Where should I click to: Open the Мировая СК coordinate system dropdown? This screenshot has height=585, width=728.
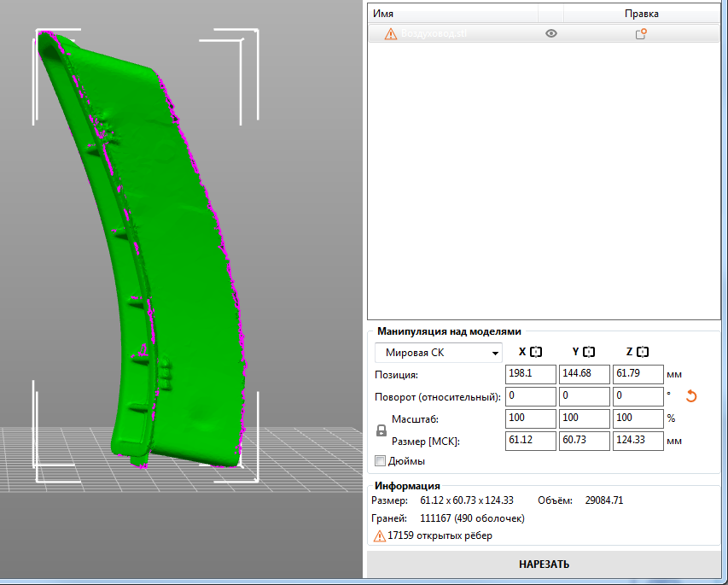click(439, 353)
